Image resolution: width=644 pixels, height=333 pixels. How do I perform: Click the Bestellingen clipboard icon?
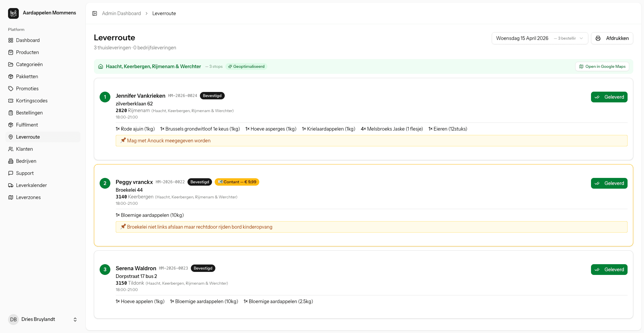click(11, 113)
